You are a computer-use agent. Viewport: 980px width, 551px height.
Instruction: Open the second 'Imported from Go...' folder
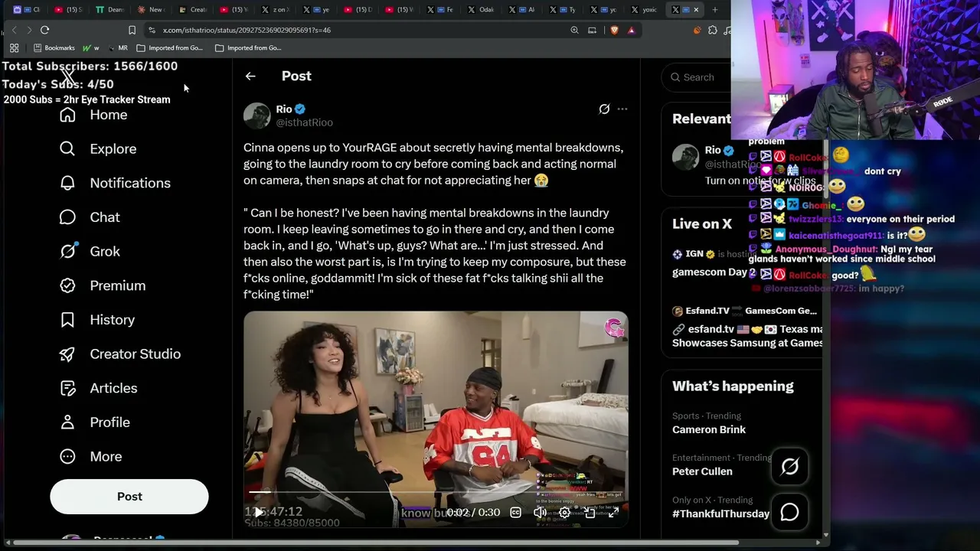coord(249,47)
